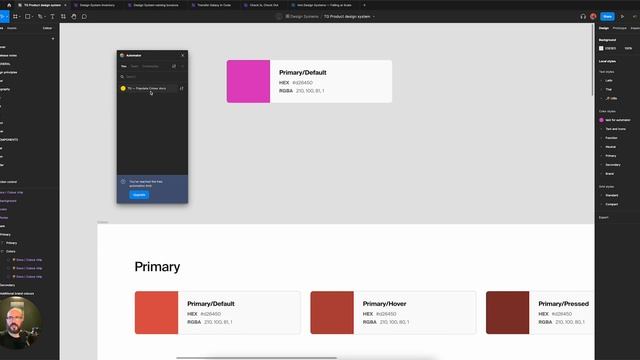Close the TS Product design system tab

[x=65, y=5]
